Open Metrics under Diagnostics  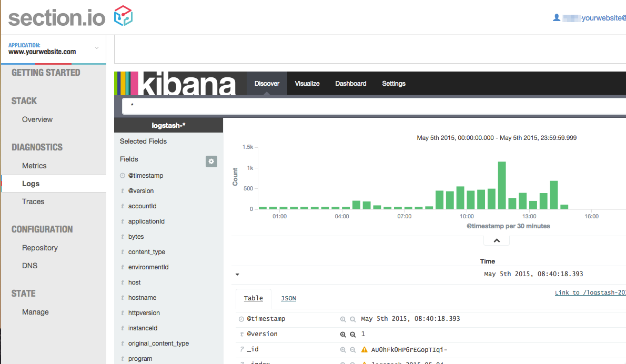[x=34, y=166]
